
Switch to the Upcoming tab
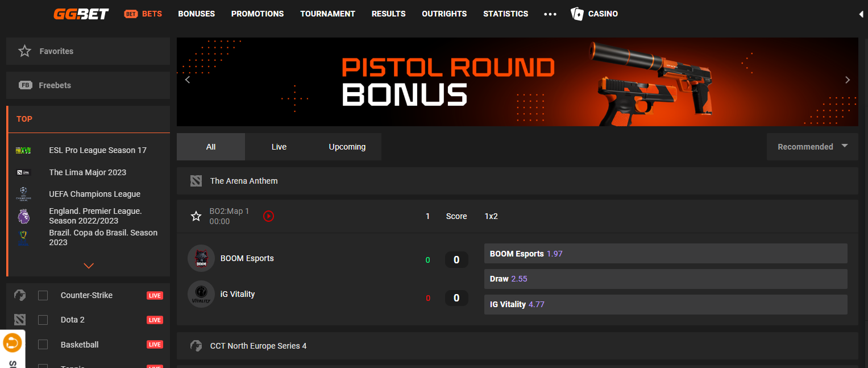(x=347, y=147)
